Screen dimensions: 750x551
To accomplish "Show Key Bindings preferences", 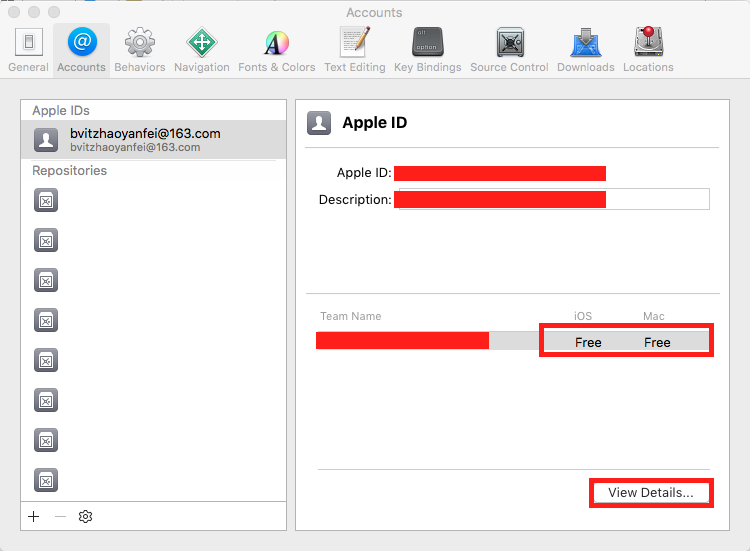I will (x=428, y=50).
